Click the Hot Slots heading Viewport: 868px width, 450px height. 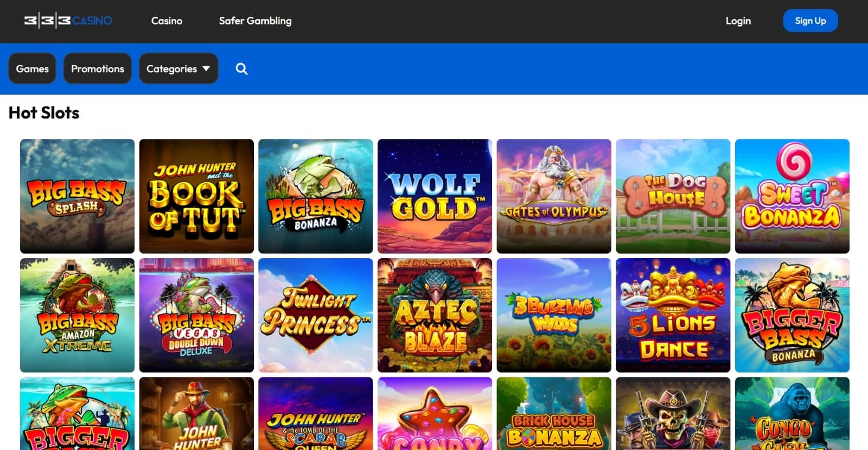44,113
